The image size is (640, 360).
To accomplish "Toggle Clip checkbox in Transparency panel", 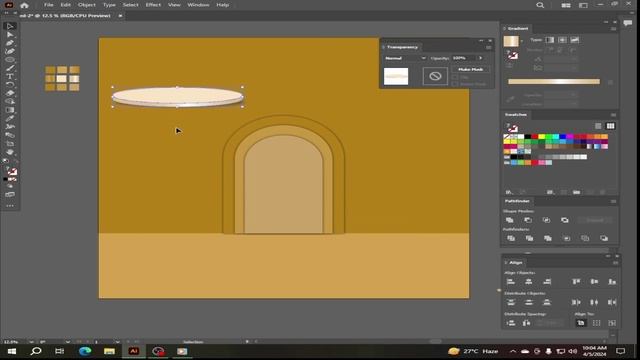I will (455, 77).
